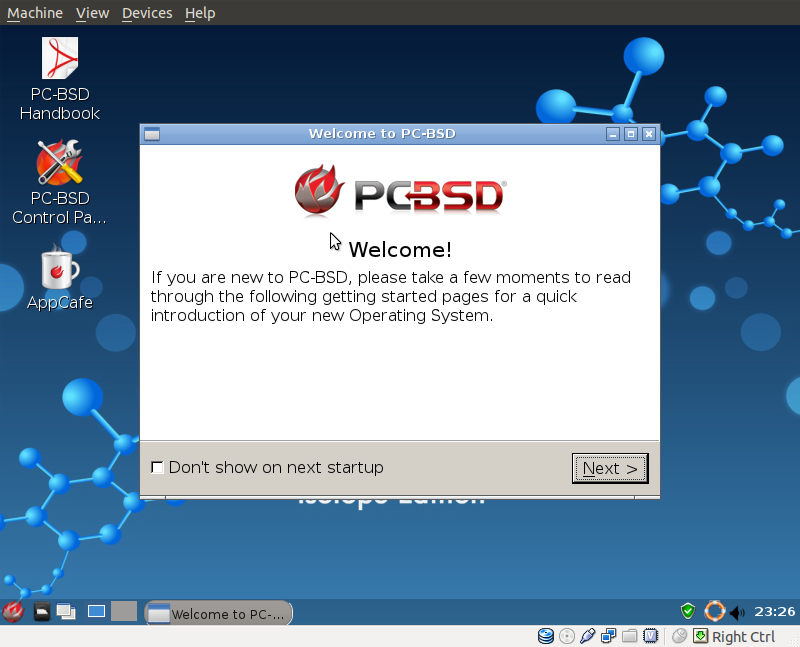Open the orange life preserver tray icon
The image size is (800, 647).
(714, 611)
